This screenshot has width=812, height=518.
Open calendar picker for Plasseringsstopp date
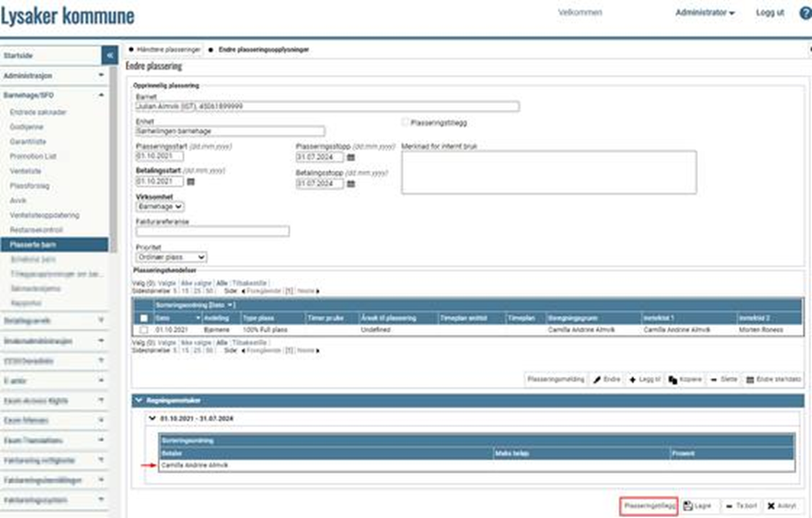[x=351, y=158]
